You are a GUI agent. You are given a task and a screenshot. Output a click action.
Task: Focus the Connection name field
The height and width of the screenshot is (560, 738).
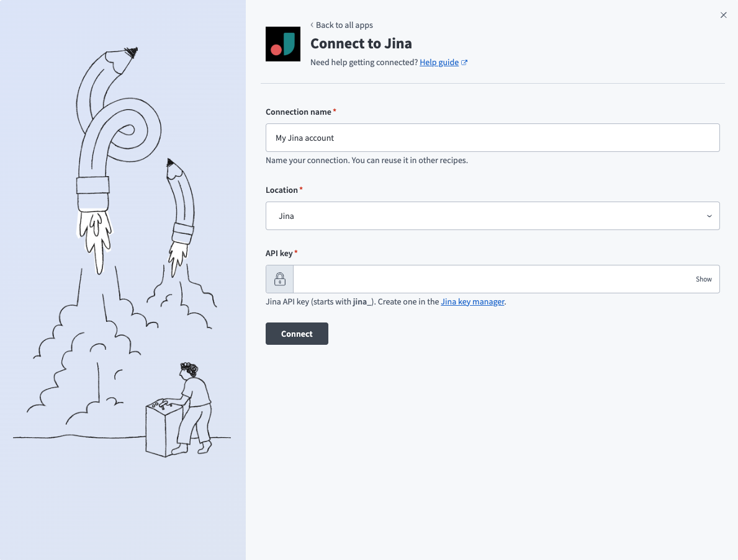492,138
